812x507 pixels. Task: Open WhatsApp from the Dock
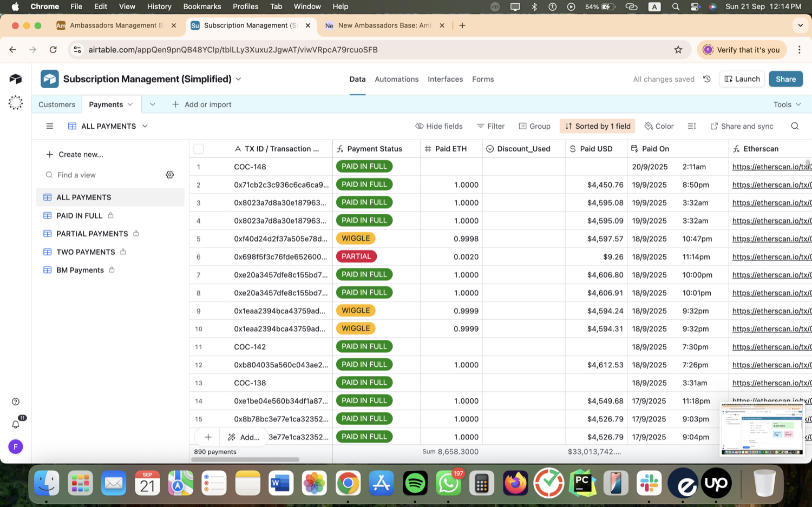[449, 483]
